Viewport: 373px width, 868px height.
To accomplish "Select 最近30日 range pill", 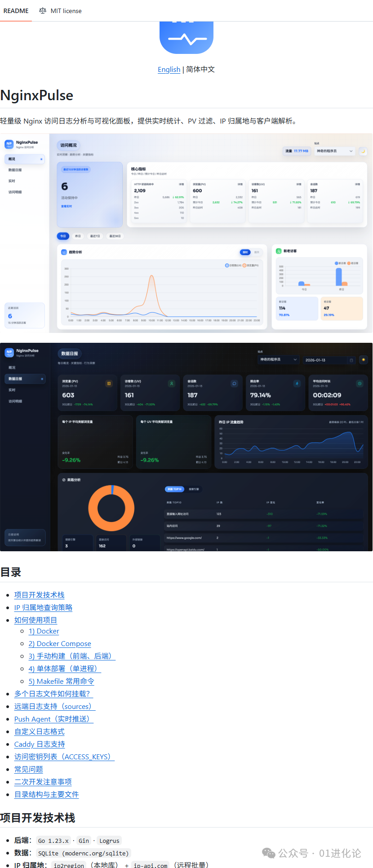I will (115, 236).
